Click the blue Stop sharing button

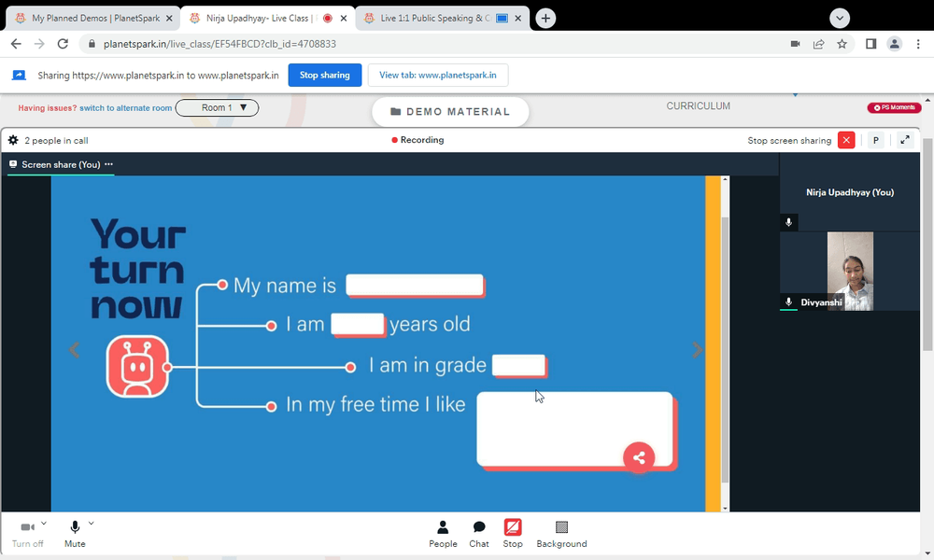tap(325, 75)
